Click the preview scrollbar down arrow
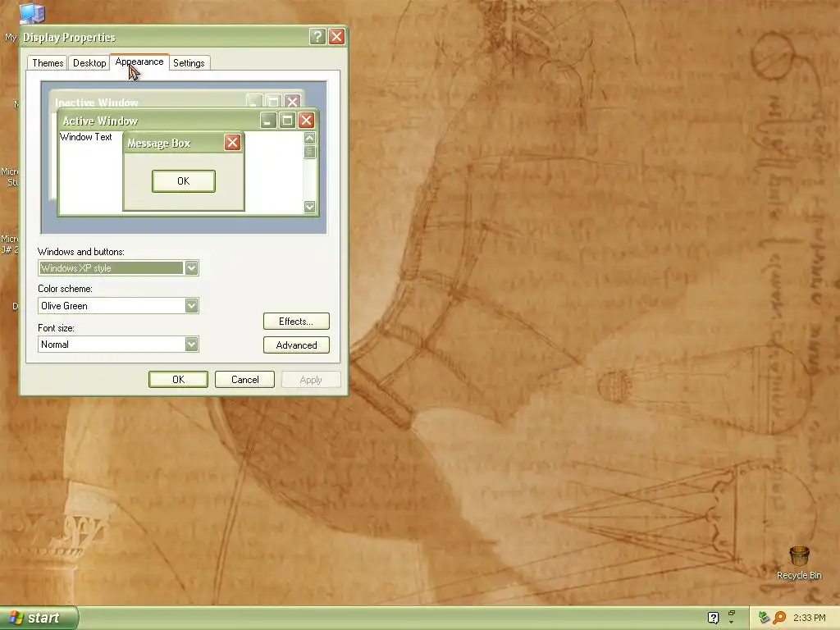This screenshot has height=630, width=840. [309, 206]
